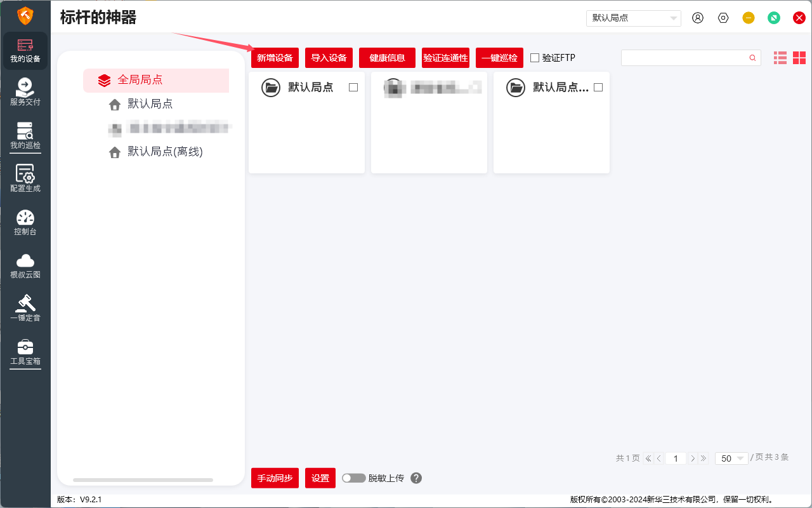Click the 一键巡检 button
812x508 pixels.
pyautogui.click(x=499, y=58)
